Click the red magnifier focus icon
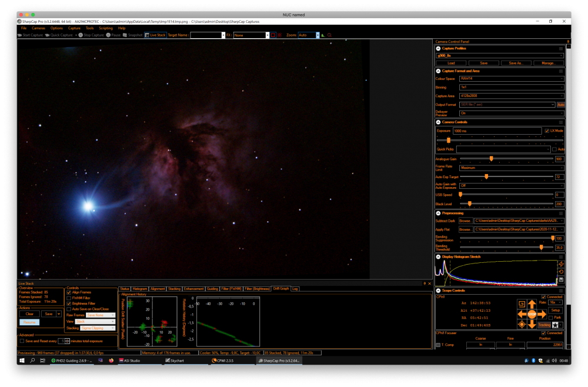This screenshot has width=588, height=387. coord(329,35)
